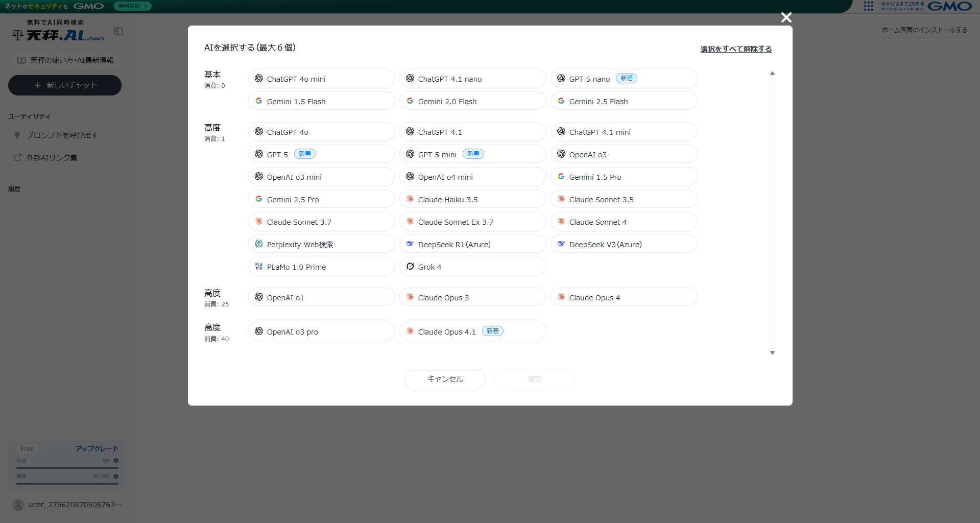Click the 高度 usage progress bar
The height and width of the screenshot is (523, 980).
(67, 483)
